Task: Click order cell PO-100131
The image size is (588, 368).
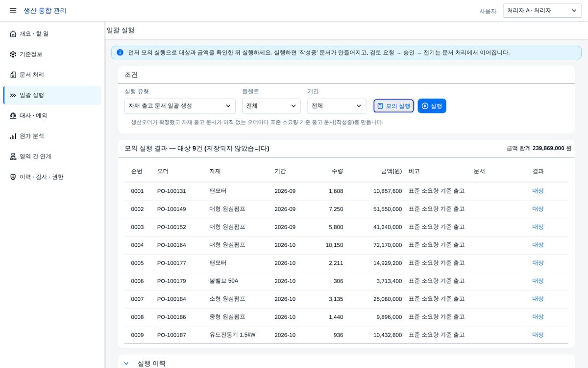Action: click(x=171, y=191)
